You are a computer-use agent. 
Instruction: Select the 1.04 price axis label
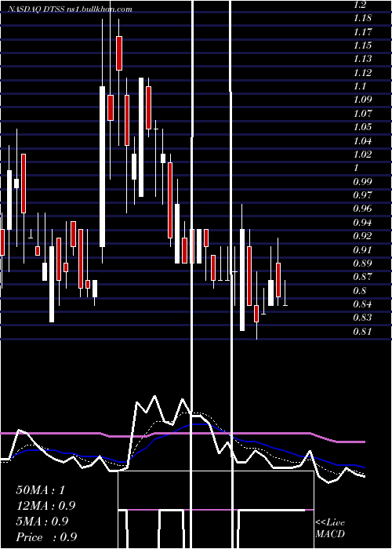(x=362, y=140)
